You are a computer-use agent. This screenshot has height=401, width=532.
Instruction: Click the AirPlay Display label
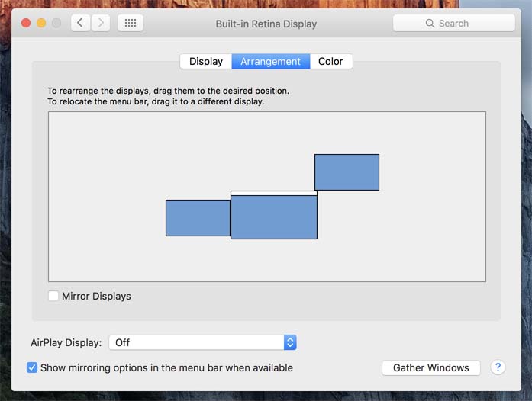(66, 343)
